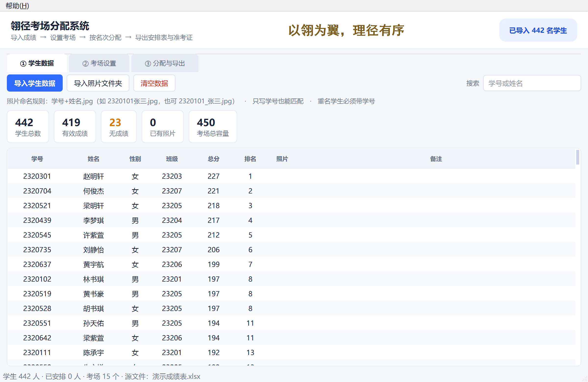Select the name 黄宇航 in the table
Viewport: 588px width, 382px height.
click(93, 264)
